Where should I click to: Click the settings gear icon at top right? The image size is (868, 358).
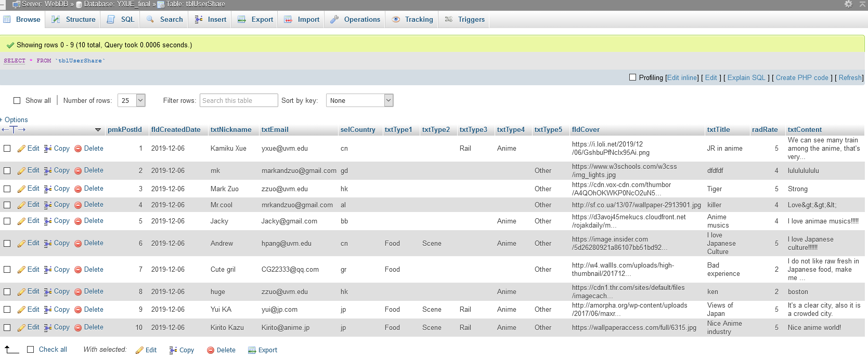(x=848, y=4)
